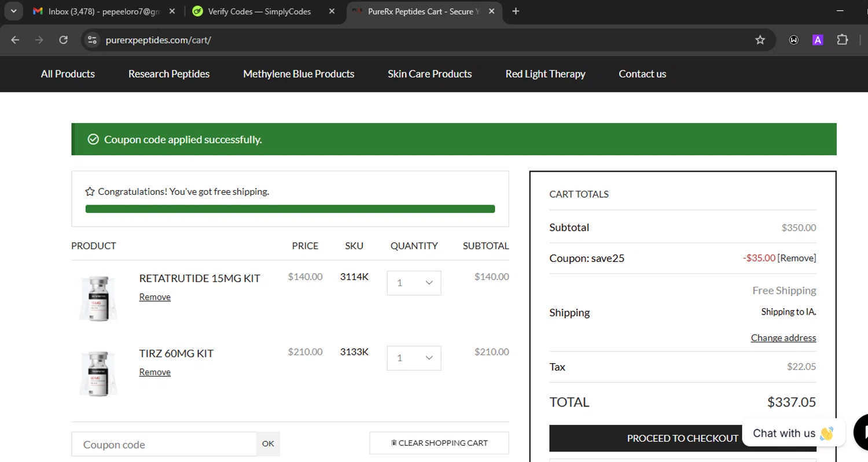
Task: Click the $350.00 subtotal in cart totals
Action: pos(799,228)
